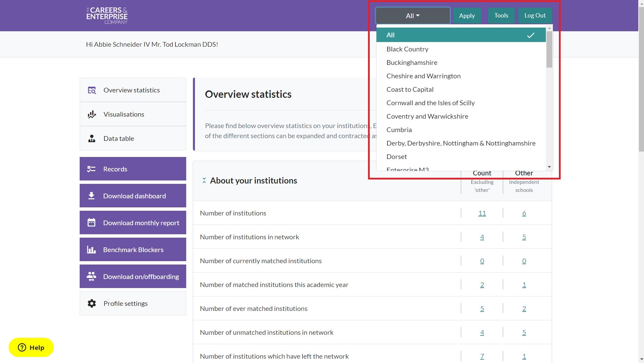
Task: Open Overview statistics in sidebar
Action: coord(133,90)
